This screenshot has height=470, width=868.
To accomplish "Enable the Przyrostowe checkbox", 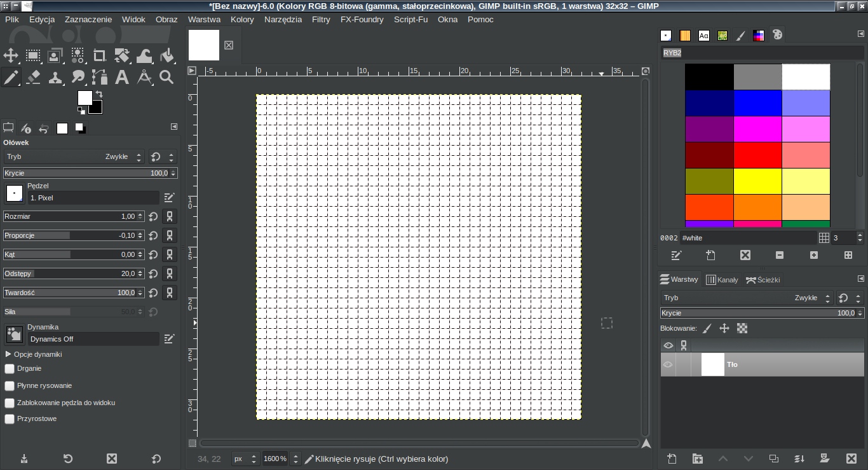I will pos(10,419).
